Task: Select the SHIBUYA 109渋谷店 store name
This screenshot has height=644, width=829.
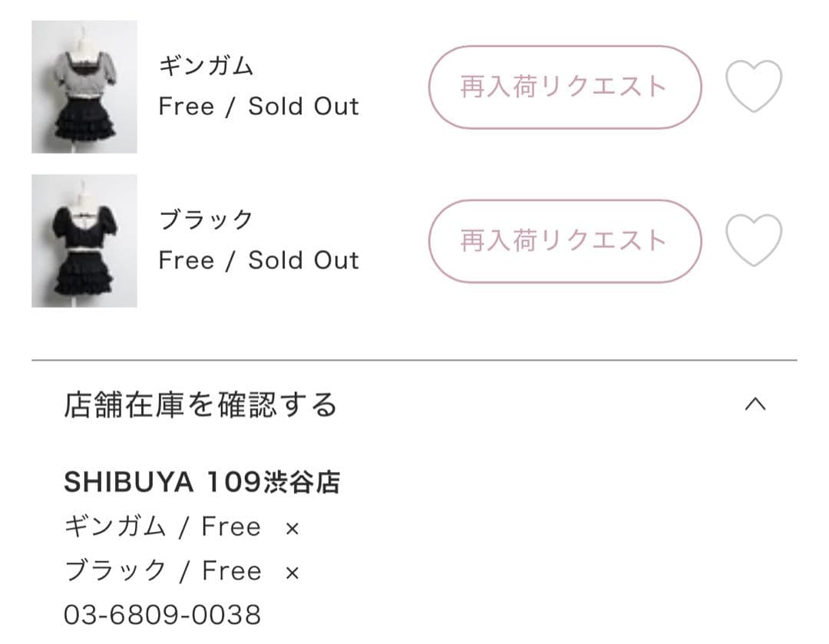Action: [x=202, y=482]
